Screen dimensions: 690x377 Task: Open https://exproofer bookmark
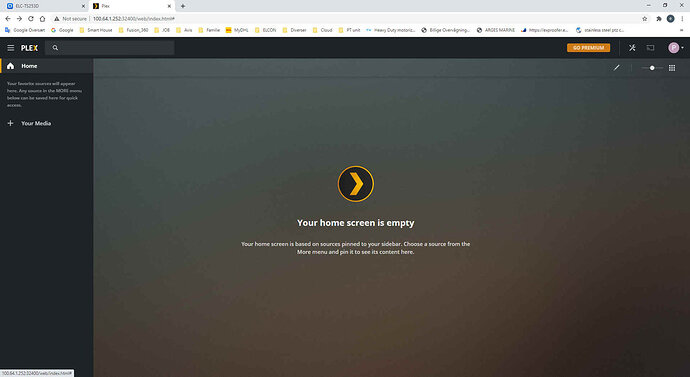[544, 30]
